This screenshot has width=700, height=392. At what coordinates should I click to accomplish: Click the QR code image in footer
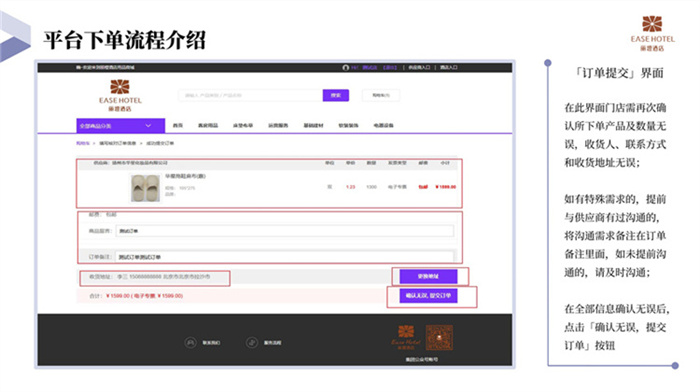(439, 338)
